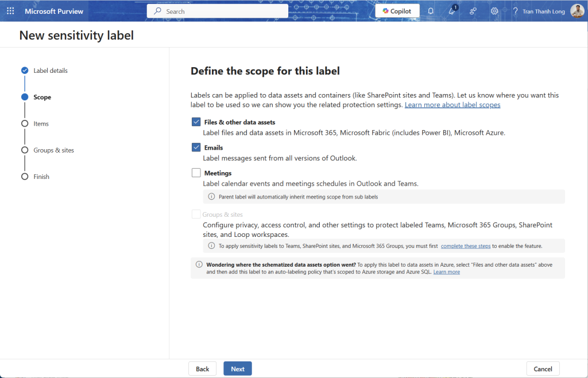Uncheck the Emails checkbox

click(196, 147)
